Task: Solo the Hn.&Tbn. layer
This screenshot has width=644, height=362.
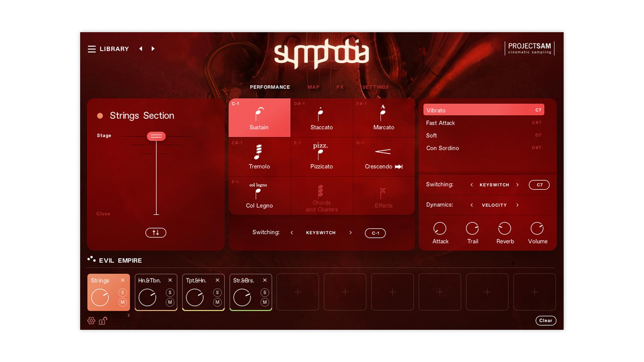Action: (170, 293)
